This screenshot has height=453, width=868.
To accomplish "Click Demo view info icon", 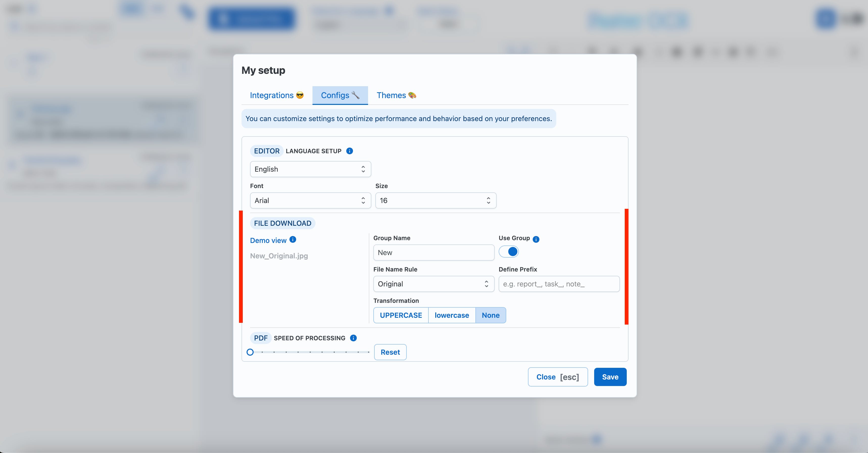I will coord(293,239).
